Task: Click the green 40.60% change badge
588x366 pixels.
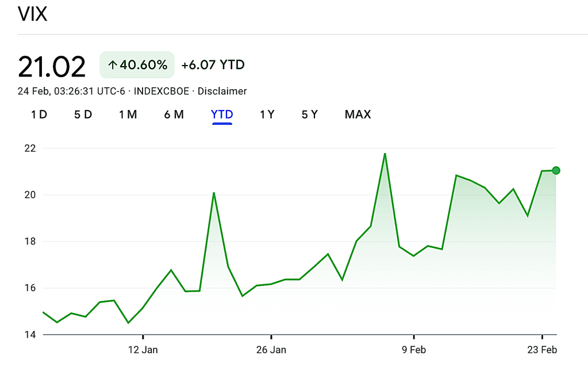Action: 137,65
